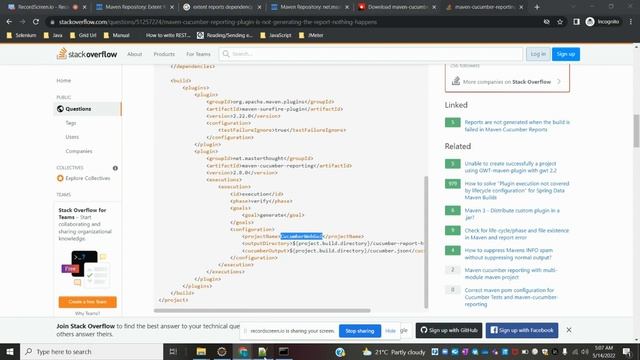Open For Teams in the header

[198, 54]
